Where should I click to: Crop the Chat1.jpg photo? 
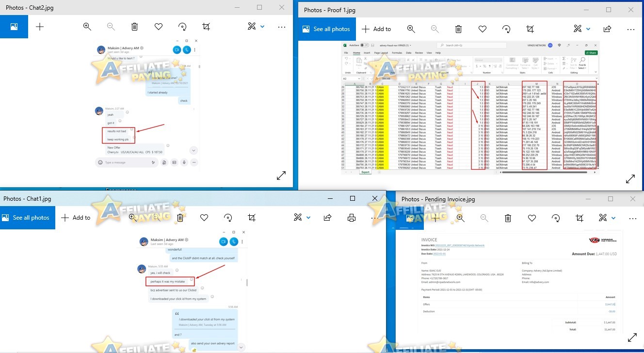coord(252,218)
